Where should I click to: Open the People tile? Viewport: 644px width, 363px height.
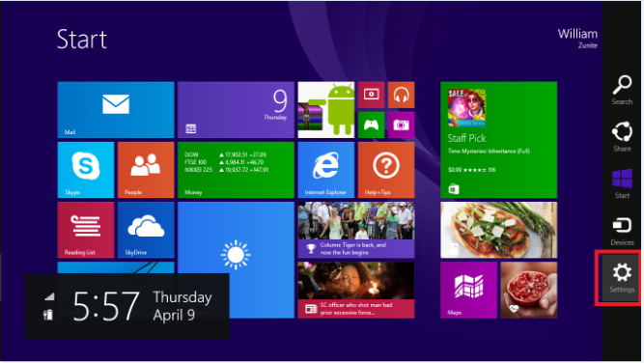tap(146, 170)
